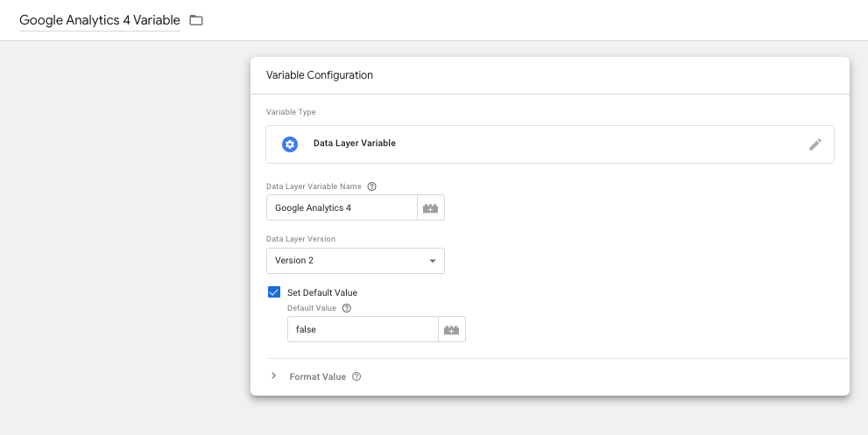Click the Data Layer Version label
868x435 pixels.
pos(300,239)
